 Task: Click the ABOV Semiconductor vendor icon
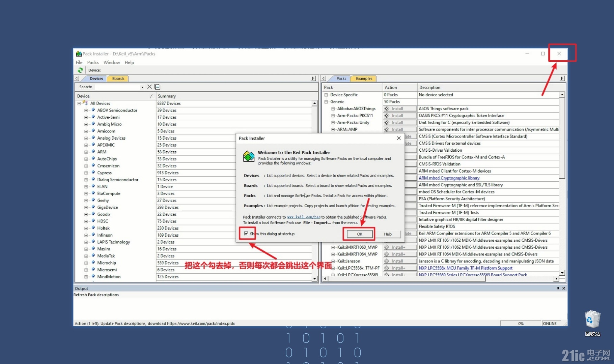pos(93,110)
